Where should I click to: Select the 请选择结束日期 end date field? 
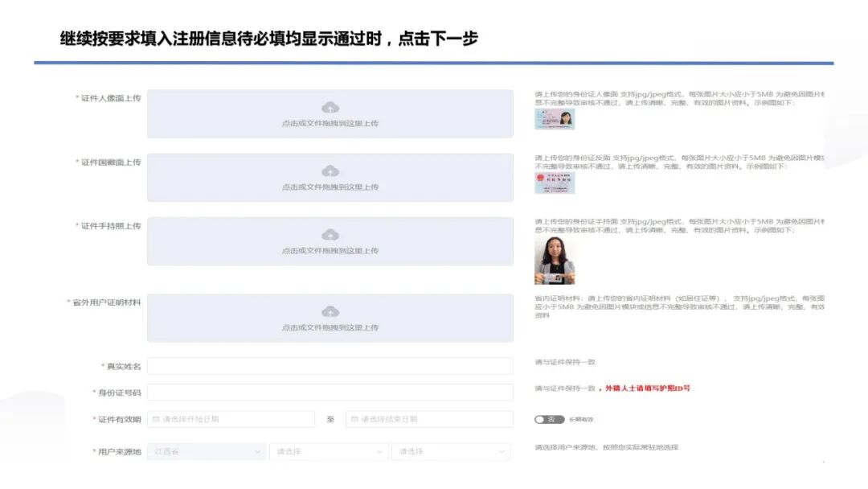point(429,419)
